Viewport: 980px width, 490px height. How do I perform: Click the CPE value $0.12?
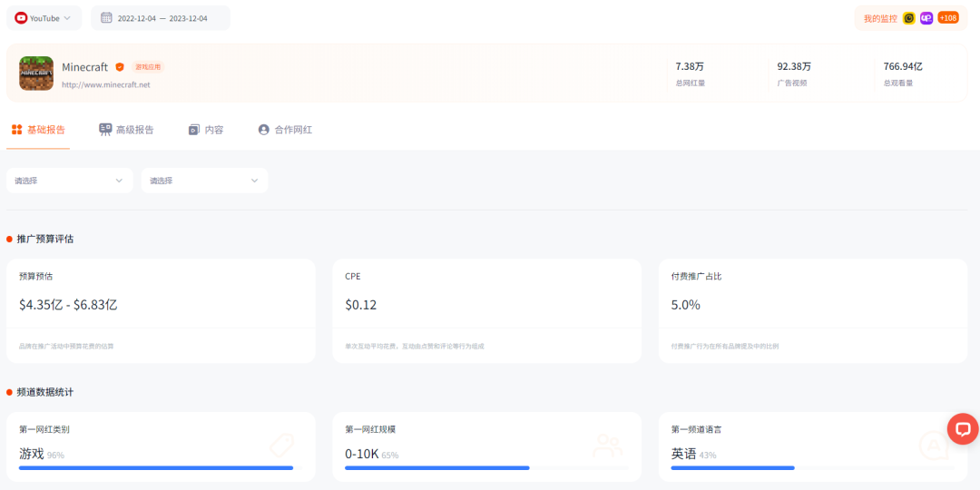click(x=360, y=305)
